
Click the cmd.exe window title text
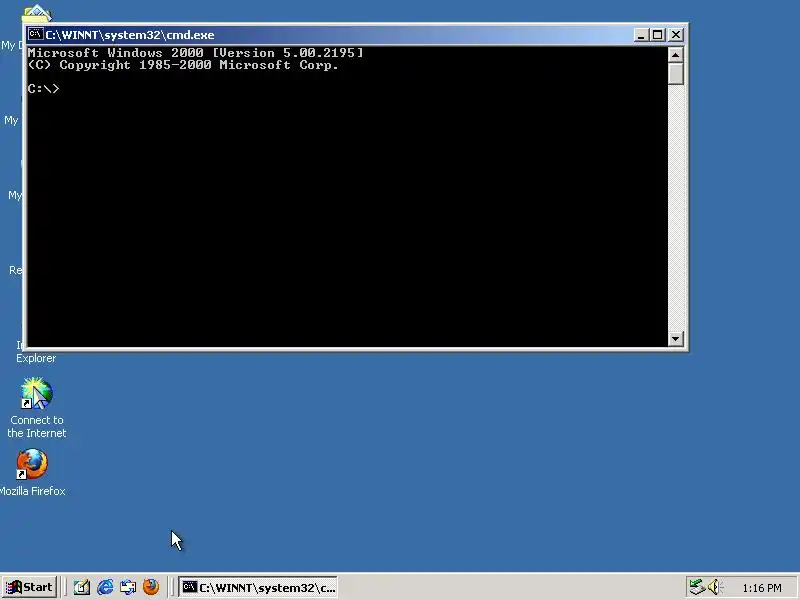[130, 35]
